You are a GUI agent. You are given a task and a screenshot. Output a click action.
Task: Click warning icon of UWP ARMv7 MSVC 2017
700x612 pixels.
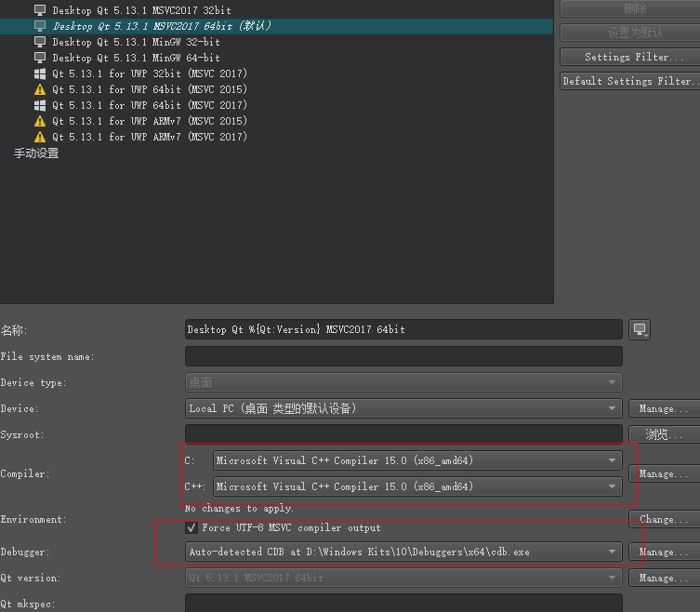click(x=40, y=137)
